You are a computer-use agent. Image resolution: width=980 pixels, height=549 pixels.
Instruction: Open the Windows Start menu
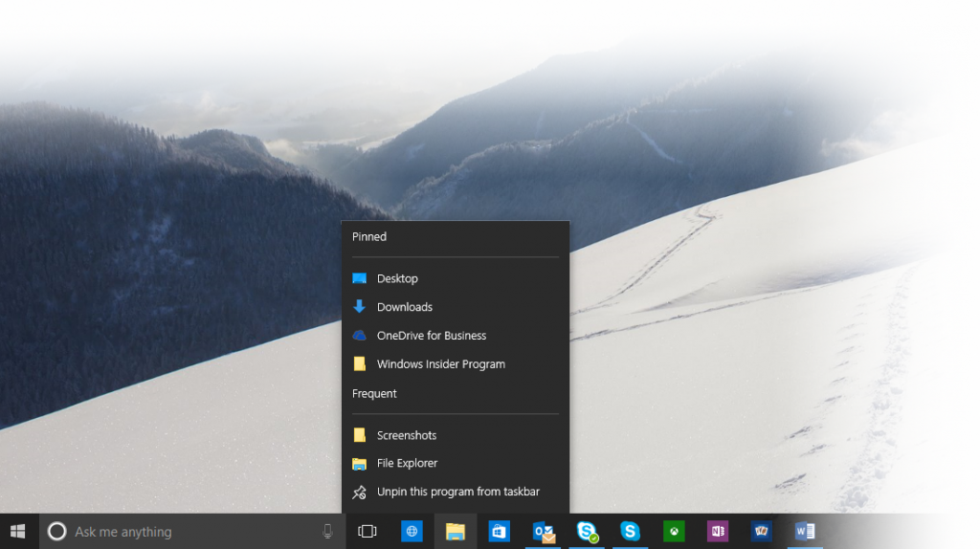point(18,531)
